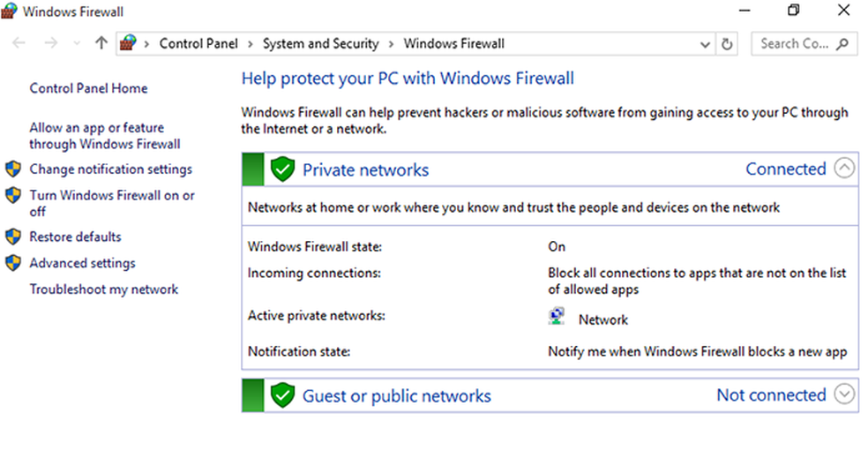Viewport: 868px width, 451px height.
Task: Collapse the Private networks section
Action: coord(844,169)
